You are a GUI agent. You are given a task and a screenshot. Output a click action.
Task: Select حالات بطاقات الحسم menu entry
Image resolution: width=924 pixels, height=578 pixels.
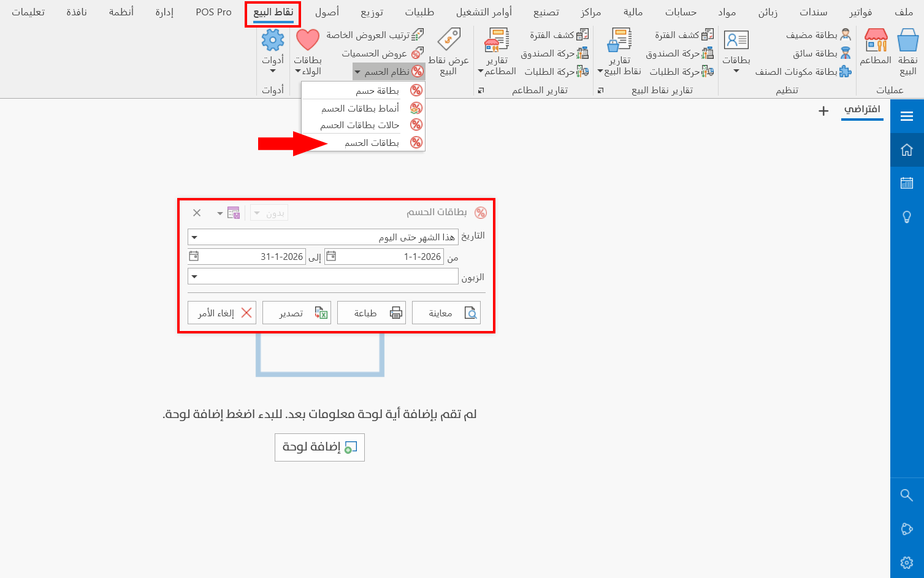point(364,125)
